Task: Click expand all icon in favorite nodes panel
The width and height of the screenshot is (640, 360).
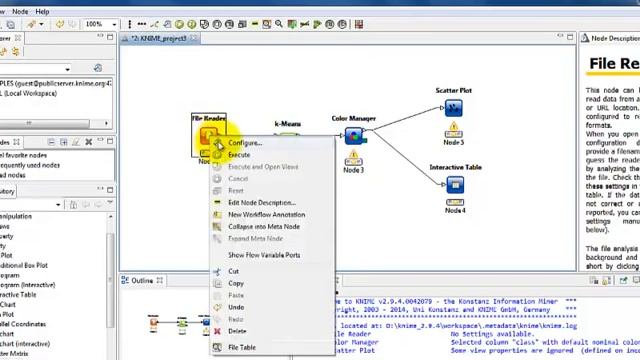Action: tap(64, 142)
